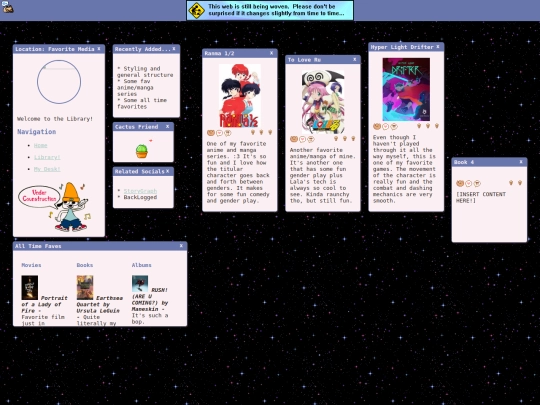Viewport: 540px width, 405px height.
Task: Close the Cactus Friend window
Action: point(167,127)
